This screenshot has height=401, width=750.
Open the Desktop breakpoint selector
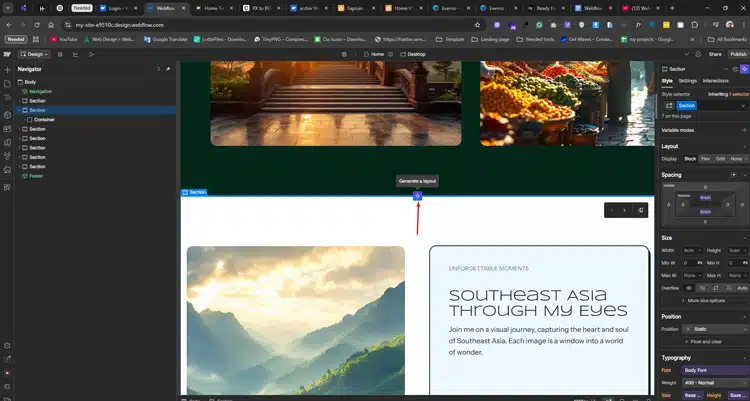point(413,55)
